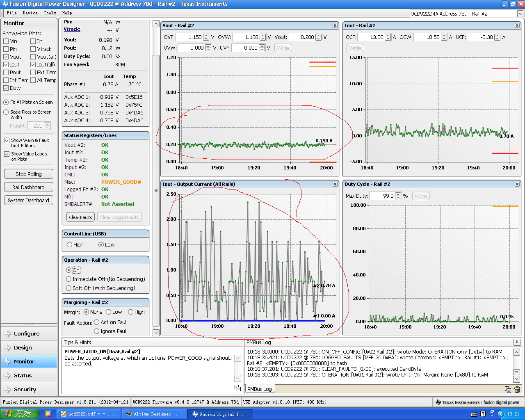Toggle Show Warn & Fault Limit Editors
The height and width of the screenshot is (420, 525).
pyautogui.click(x=7, y=140)
